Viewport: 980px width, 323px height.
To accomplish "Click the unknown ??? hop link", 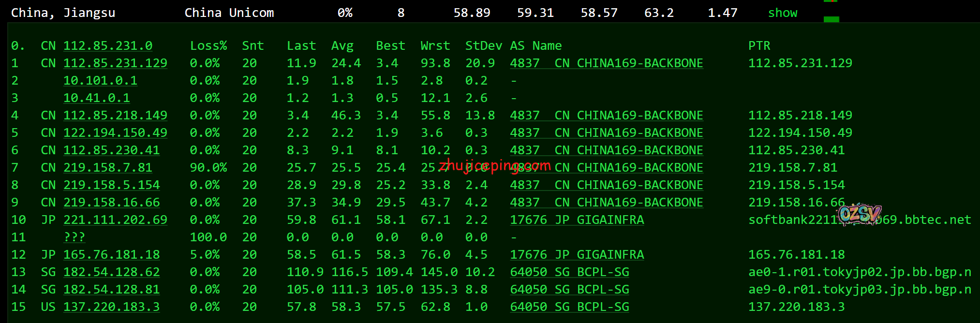I will pyautogui.click(x=74, y=237).
